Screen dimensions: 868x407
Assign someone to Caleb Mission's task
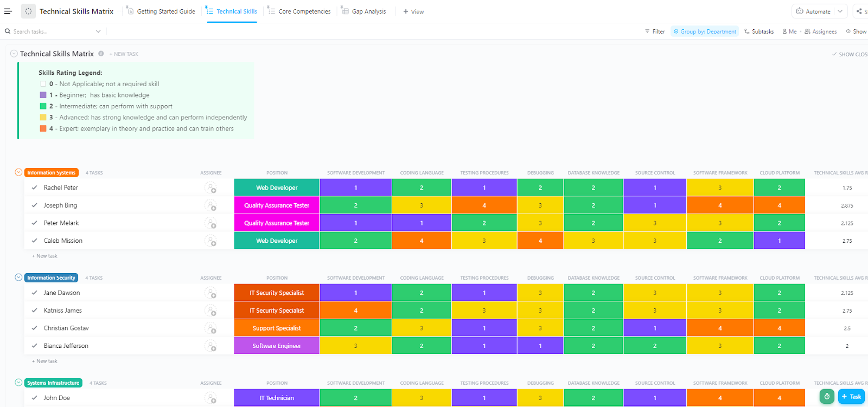click(210, 241)
